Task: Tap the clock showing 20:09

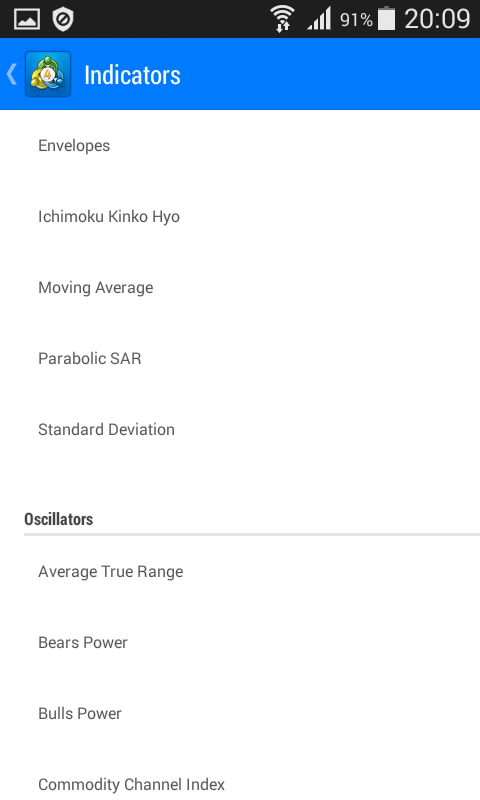Action: click(437, 19)
